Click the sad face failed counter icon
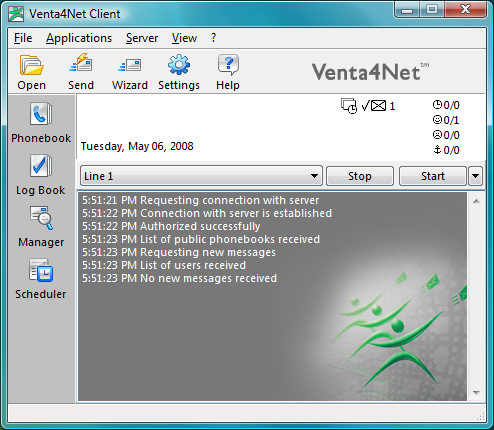Screen dimensions: 494x430 tap(437, 134)
